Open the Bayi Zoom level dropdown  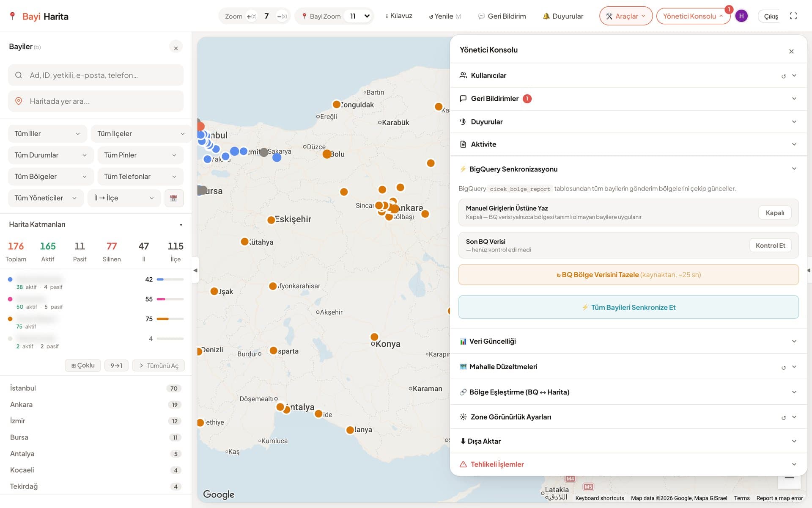click(359, 16)
